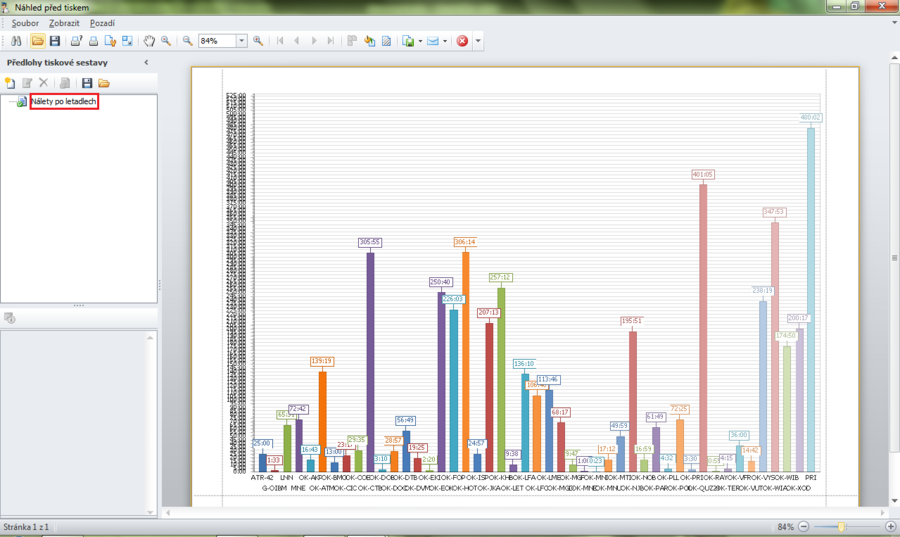The width and height of the screenshot is (900, 537).
Task: Select the Nálety po letadlech template
Action: (63, 102)
